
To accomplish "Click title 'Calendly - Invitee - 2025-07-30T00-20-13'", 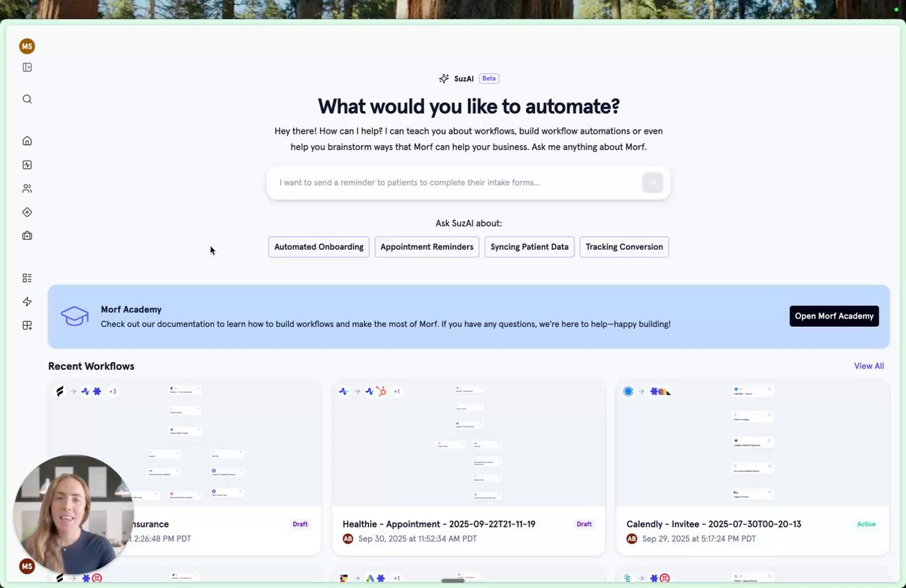I will [x=713, y=524].
